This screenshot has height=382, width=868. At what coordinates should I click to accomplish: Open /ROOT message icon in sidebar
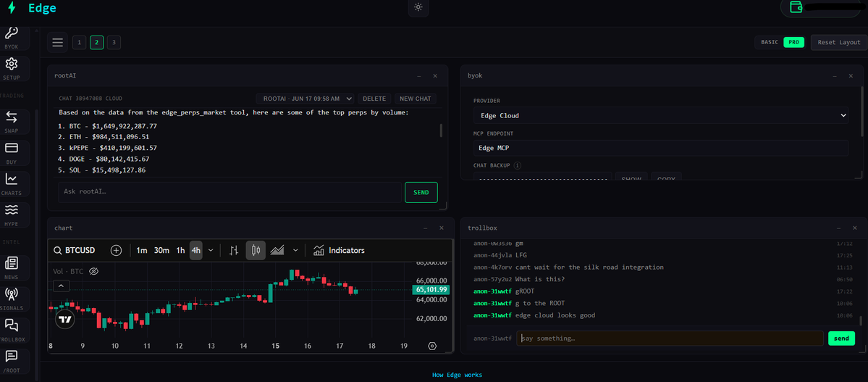tap(12, 361)
